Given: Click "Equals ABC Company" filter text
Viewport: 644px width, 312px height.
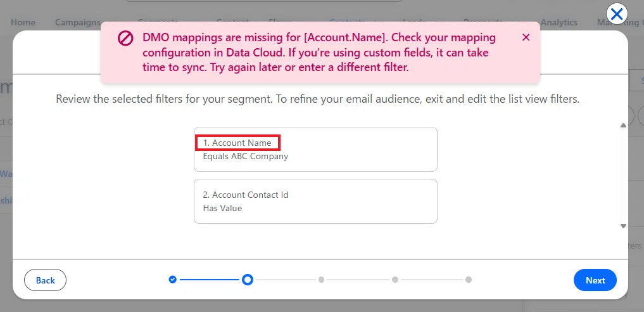Looking at the screenshot, I should tap(246, 156).
